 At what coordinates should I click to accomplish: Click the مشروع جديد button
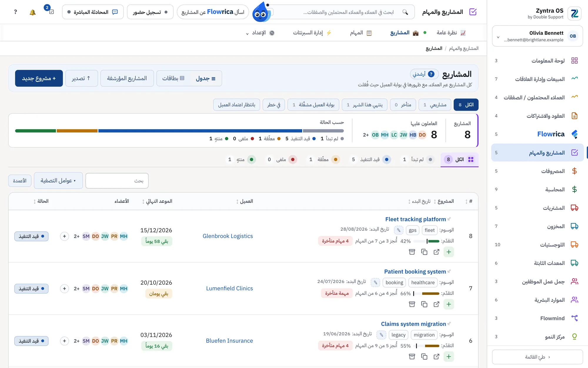[39, 78]
